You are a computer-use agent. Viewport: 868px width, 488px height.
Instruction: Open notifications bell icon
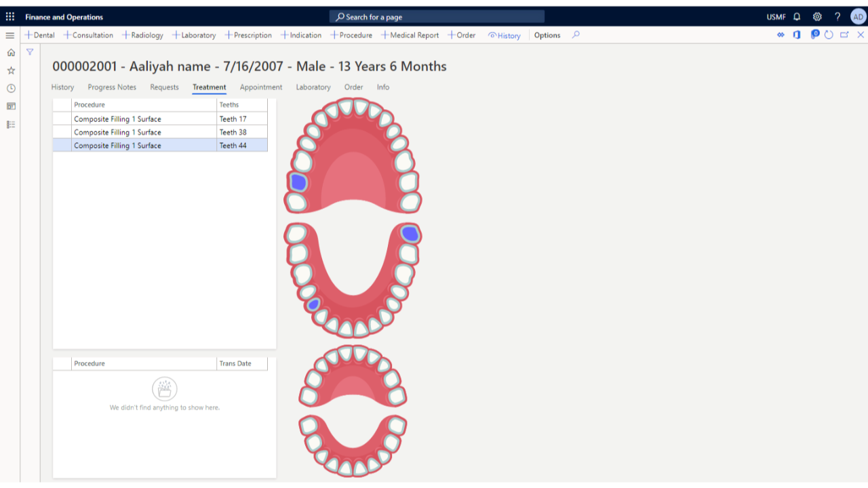tap(797, 17)
